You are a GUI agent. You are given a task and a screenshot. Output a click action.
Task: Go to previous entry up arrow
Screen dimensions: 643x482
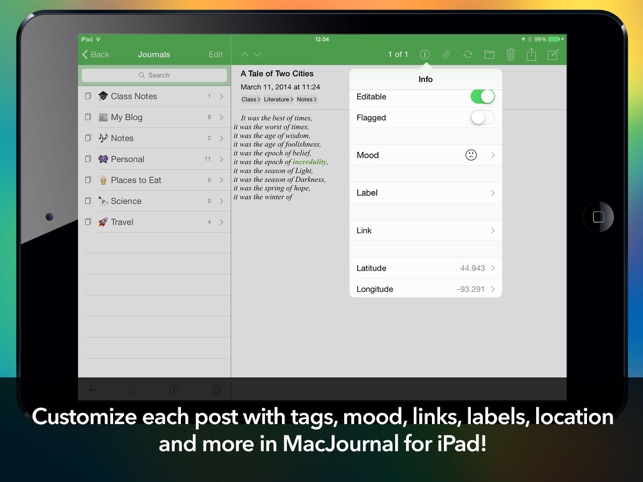(244, 54)
